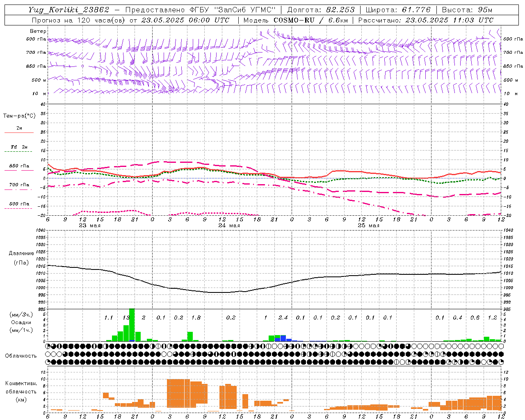The image size is (525, 420).
Task: Click the 'Тем-ра(°C)' temperature section label
Action: tap(19, 116)
